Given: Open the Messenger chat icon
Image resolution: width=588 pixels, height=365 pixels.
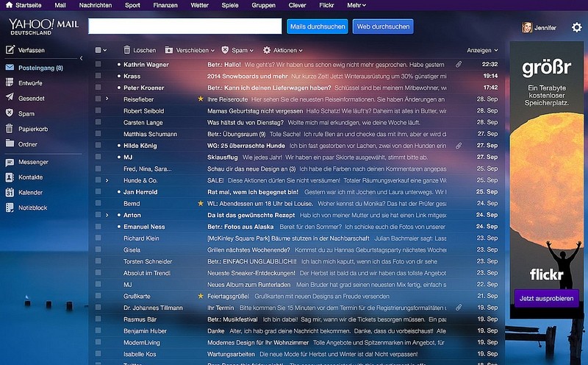Looking at the screenshot, I should [10, 162].
